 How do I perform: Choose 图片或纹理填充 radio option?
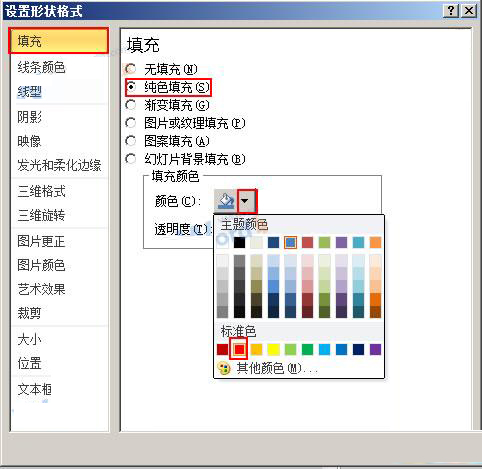coord(131,123)
